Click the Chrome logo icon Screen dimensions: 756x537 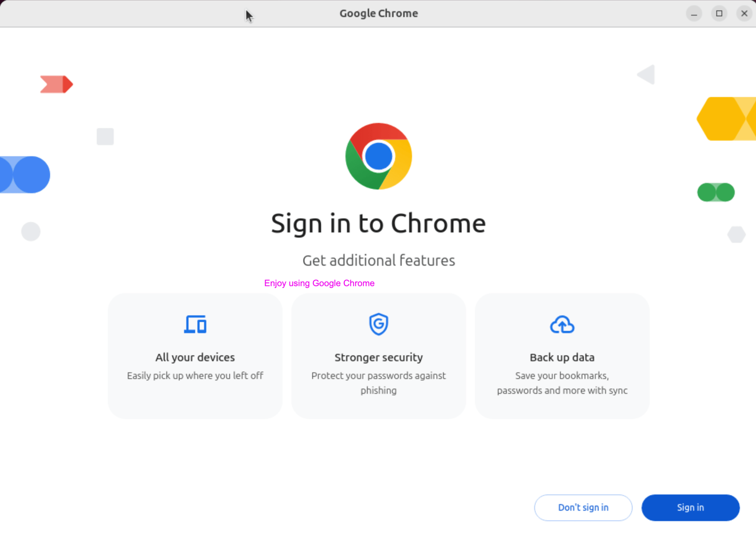coord(378,156)
